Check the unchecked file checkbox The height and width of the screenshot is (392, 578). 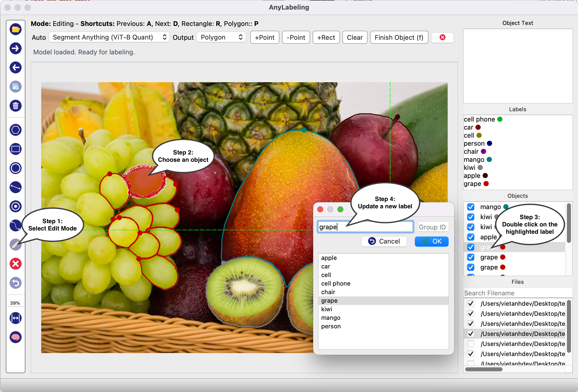click(471, 344)
